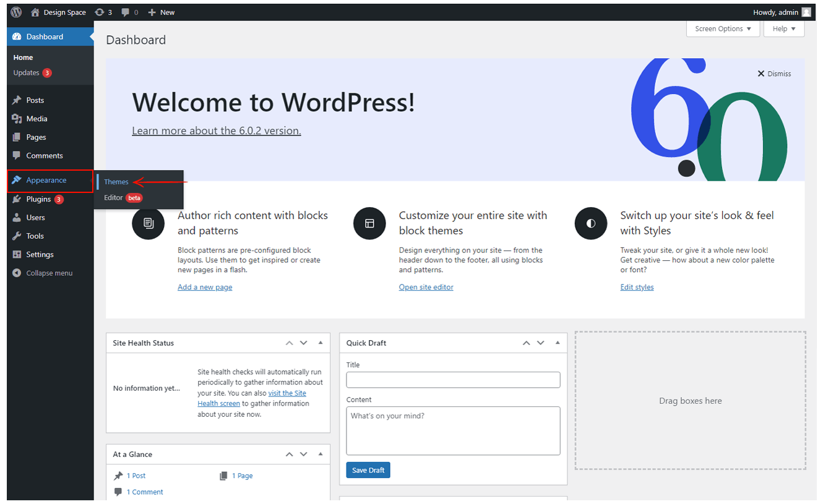Click the comment icon beside 1 Comment
This screenshot has height=504, width=823.
118,492
